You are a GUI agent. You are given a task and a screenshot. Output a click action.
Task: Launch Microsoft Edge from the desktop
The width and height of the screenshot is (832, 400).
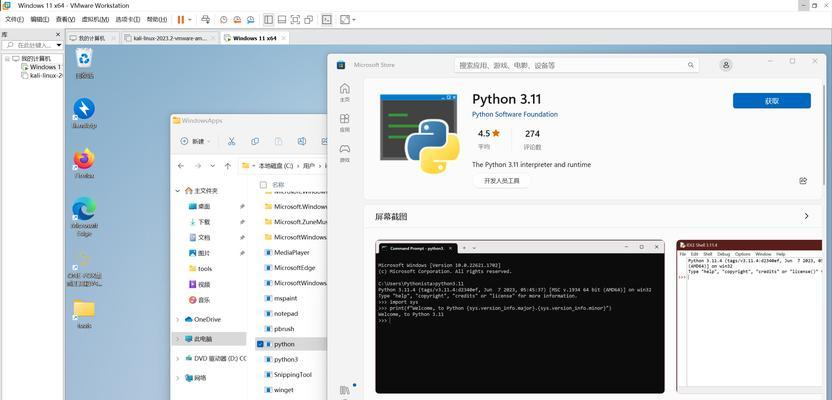click(x=84, y=217)
